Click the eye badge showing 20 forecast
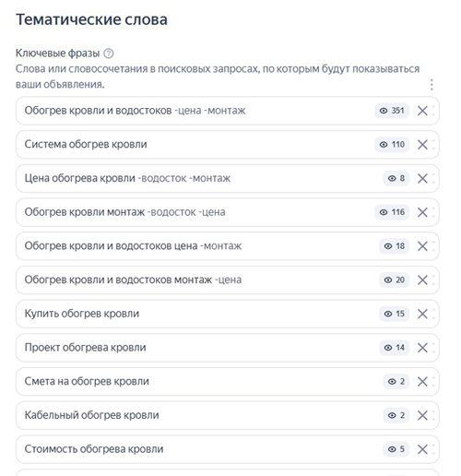Screen dimensions: 461x476 click(394, 280)
